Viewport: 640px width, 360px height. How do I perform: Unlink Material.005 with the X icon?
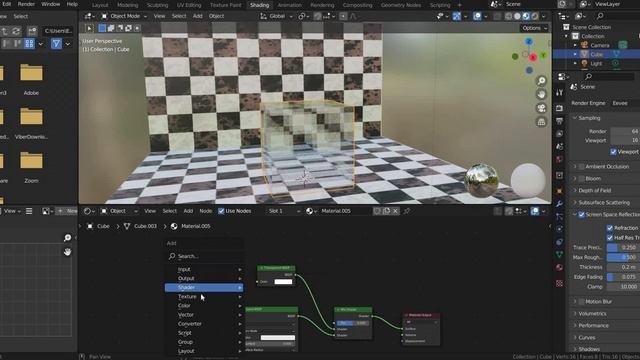(395, 211)
